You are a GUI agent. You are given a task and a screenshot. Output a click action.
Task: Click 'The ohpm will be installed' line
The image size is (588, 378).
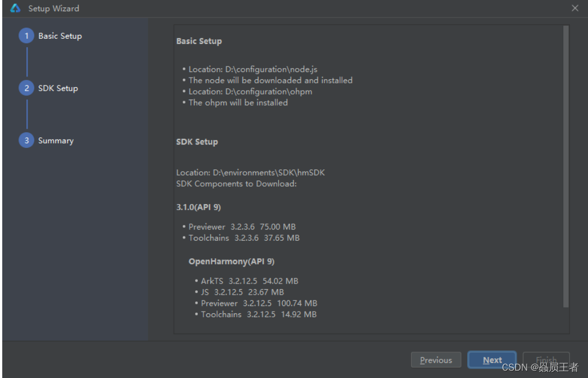(x=238, y=102)
